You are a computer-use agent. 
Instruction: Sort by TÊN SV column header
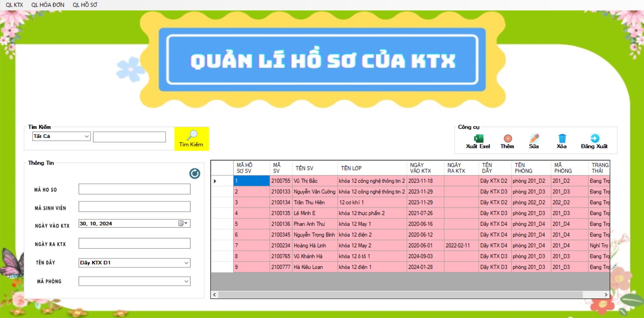coord(315,168)
